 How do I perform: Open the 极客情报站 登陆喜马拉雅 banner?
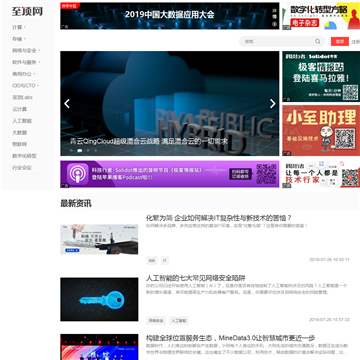pyautogui.click(x=321, y=76)
